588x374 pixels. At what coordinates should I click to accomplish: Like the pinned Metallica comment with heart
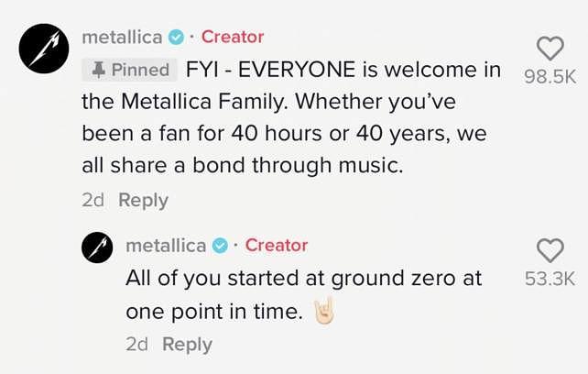pyautogui.click(x=550, y=49)
